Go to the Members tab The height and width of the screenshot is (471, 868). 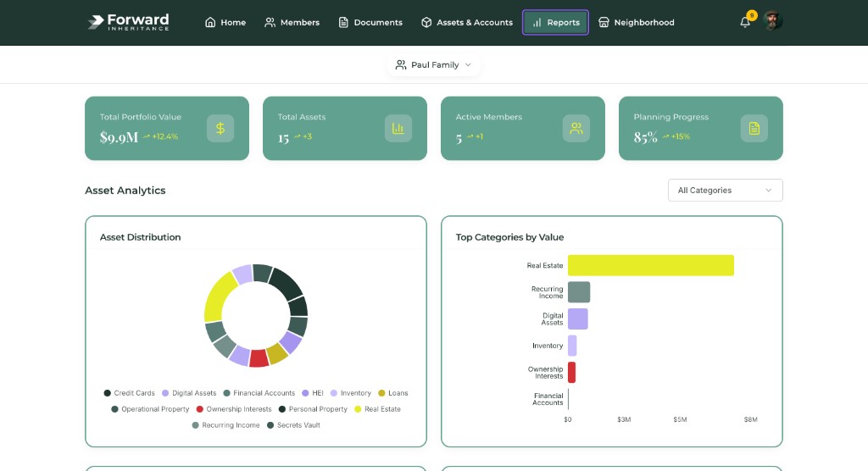[x=292, y=23]
